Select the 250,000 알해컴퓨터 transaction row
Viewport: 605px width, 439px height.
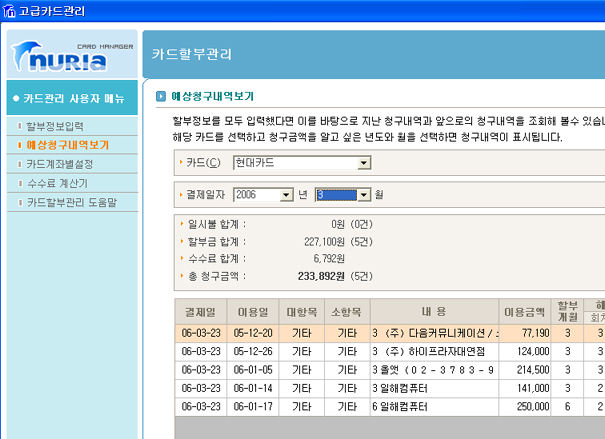pyautogui.click(x=433, y=406)
